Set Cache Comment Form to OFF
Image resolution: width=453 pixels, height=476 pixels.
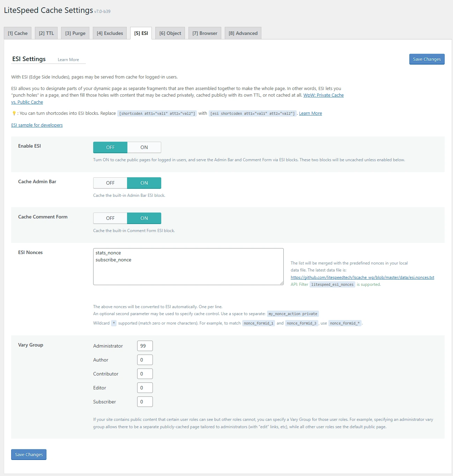tap(110, 218)
